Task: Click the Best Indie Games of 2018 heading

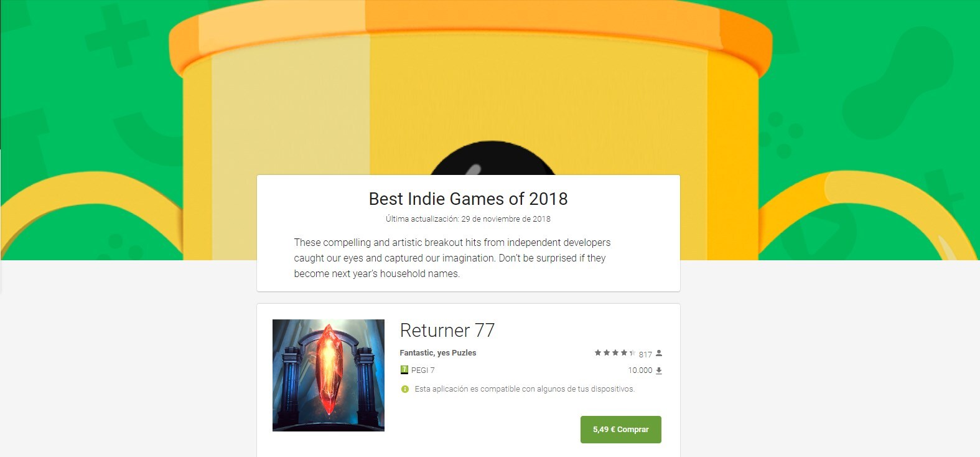Action: (468, 199)
